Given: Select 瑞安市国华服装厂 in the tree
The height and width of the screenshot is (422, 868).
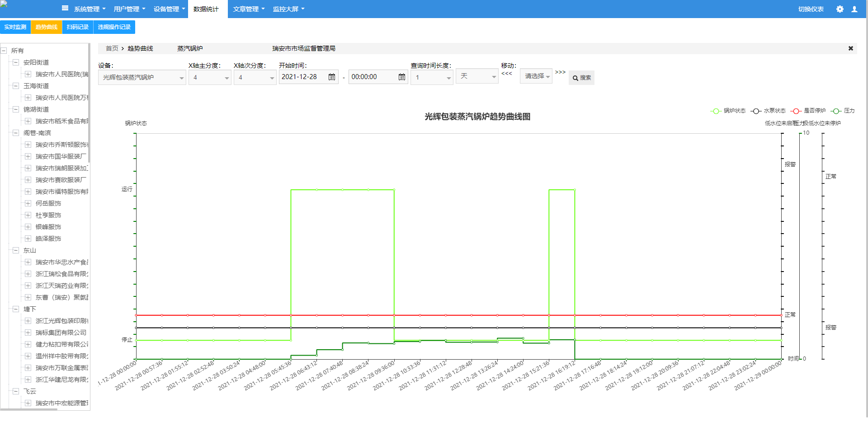Looking at the screenshot, I should click(x=61, y=156).
